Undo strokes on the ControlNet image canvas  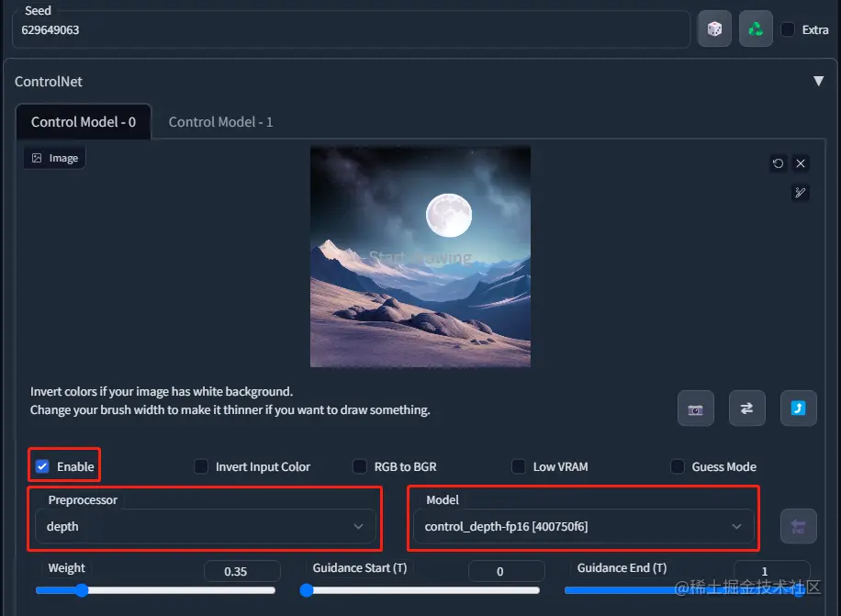click(x=778, y=163)
